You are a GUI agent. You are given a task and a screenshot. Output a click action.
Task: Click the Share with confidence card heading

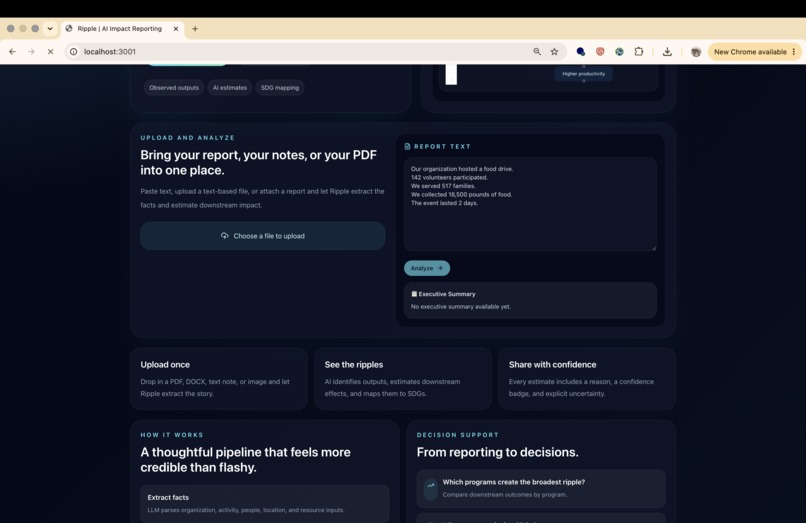553,365
